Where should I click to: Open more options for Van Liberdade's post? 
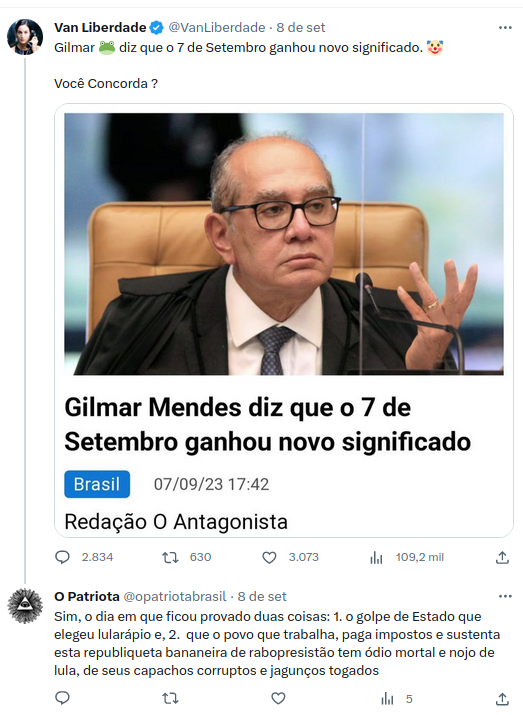coord(505,28)
